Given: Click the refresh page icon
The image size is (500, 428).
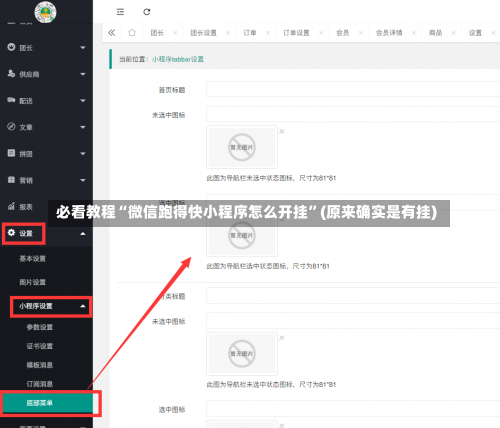Looking at the screenshot, I should tap(147, 12).
